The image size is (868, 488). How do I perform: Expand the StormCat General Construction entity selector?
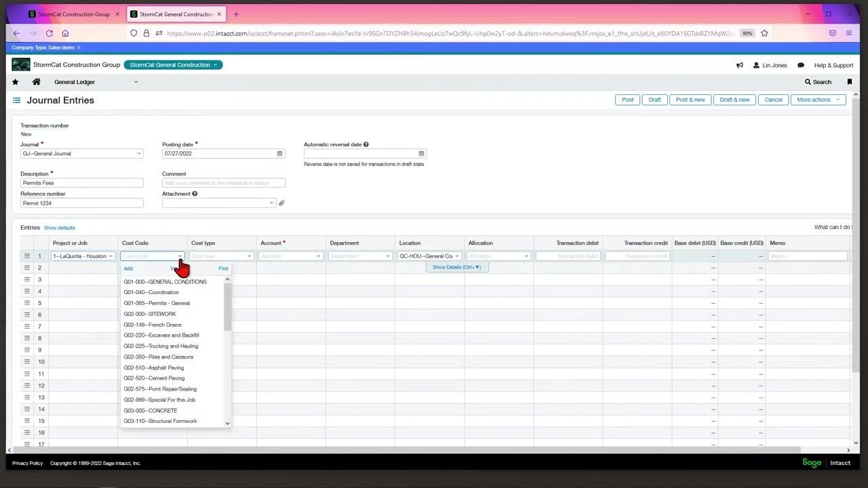click(x=174, y=65)
